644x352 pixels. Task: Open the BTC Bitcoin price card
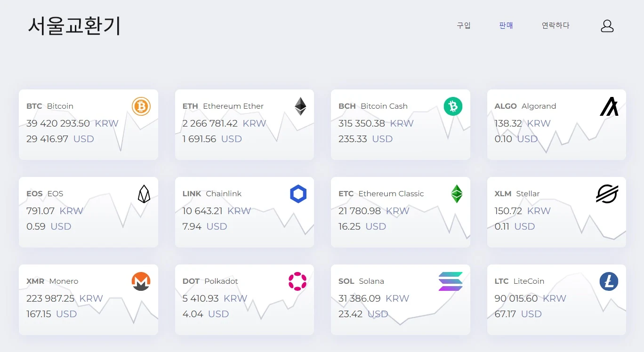pyautogui.click(x=89, y=125)
